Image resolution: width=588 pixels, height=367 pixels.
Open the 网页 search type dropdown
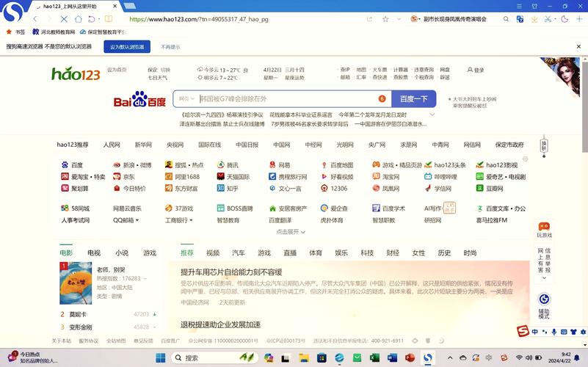pos(186,99)
